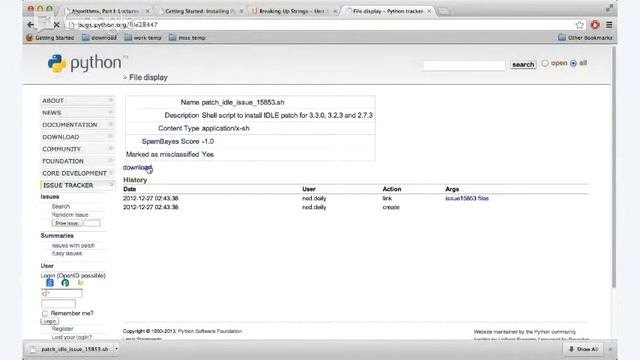The height and width of the screenshot is (360, 640).
Task: Select the all radio button
Action: [573, 63]
